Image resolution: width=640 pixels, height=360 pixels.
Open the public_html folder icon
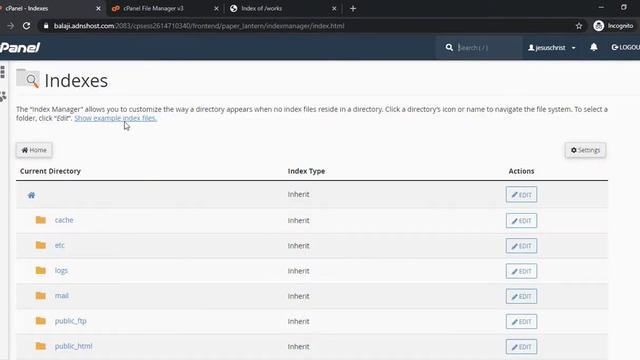(40, 346)
